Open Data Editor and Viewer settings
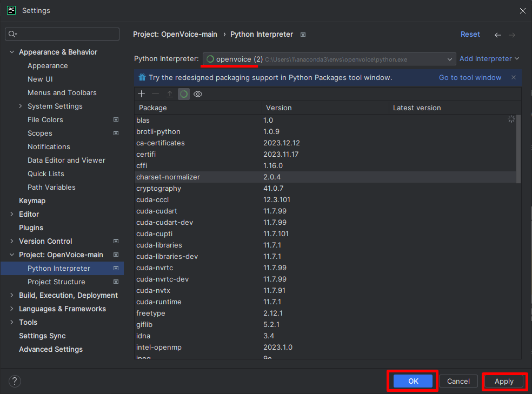 (x=66, y=160)
